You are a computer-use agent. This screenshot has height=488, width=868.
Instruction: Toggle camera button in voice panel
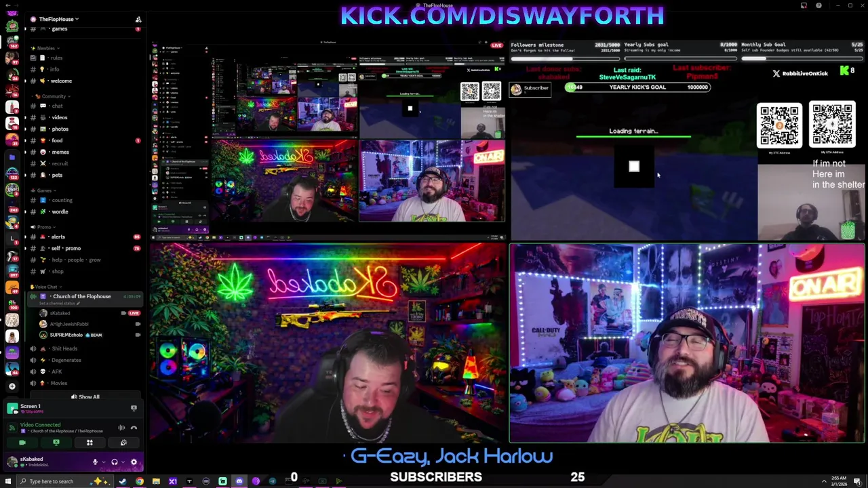[22, 443]
